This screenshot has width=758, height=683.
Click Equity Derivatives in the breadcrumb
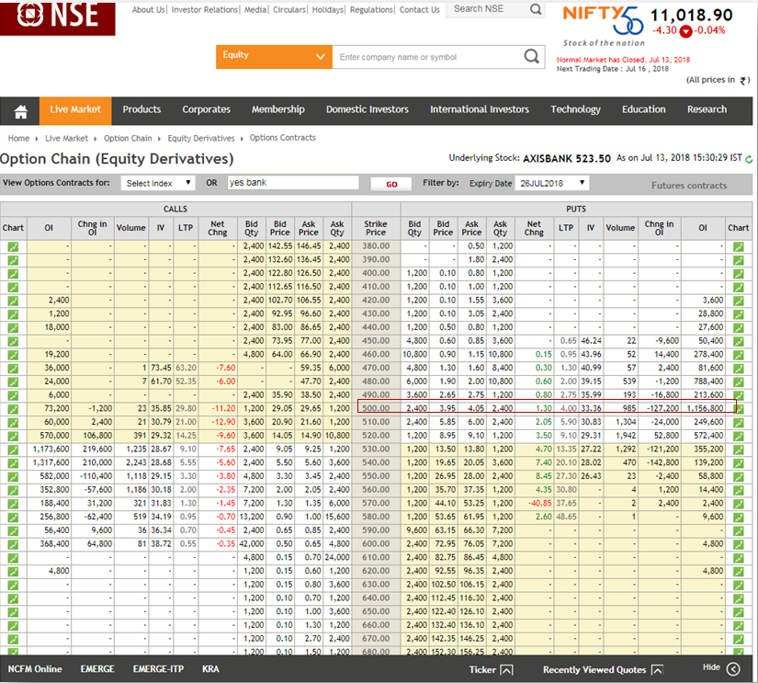coord(201,138)
